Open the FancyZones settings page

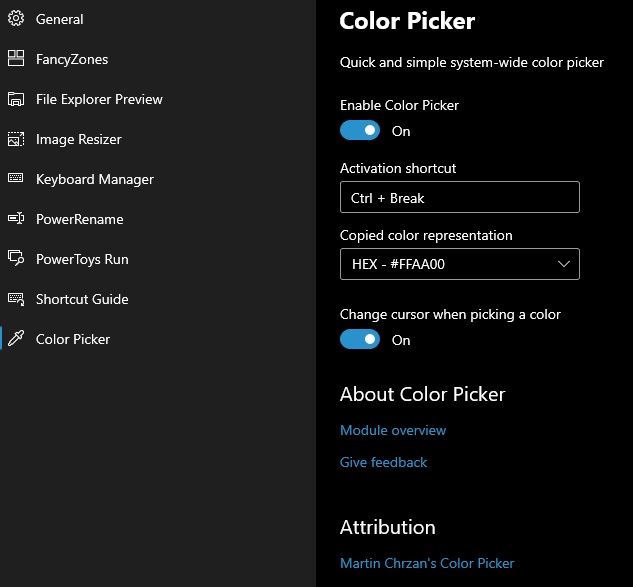coord(72,59)
